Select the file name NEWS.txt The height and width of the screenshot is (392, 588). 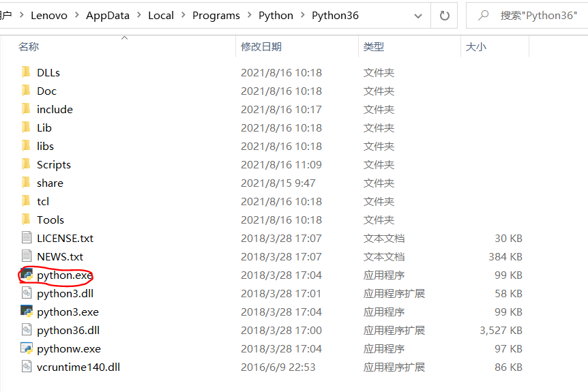click(60, 257)
